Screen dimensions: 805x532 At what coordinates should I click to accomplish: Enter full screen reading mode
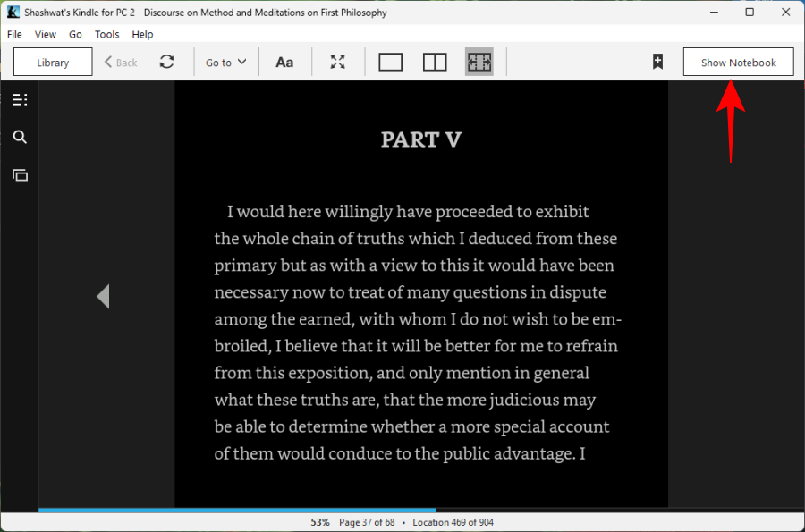338,62
